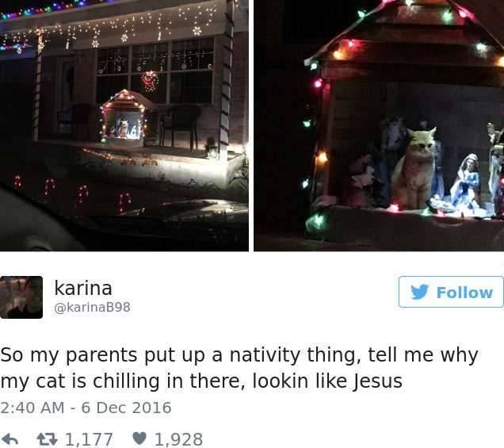Viewport: 504px width, 448px height.
Task: Follow karina with the Follow button
Action: point(451,292)
